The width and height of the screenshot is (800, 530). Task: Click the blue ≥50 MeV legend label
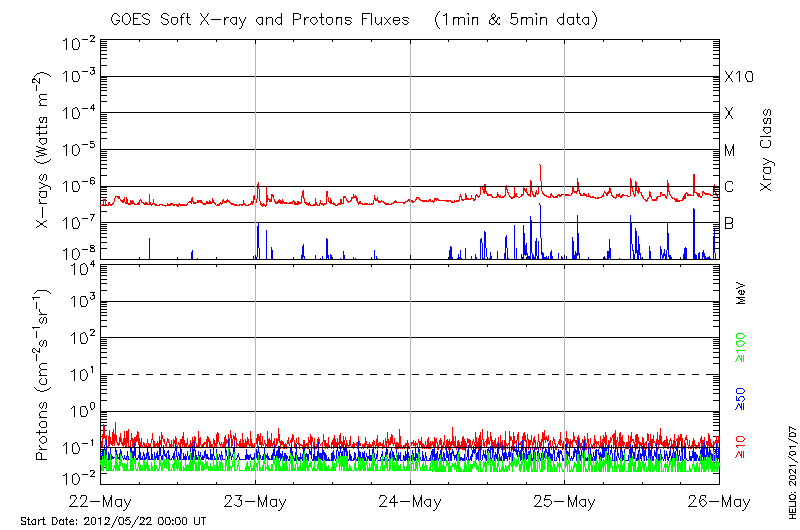740,398
